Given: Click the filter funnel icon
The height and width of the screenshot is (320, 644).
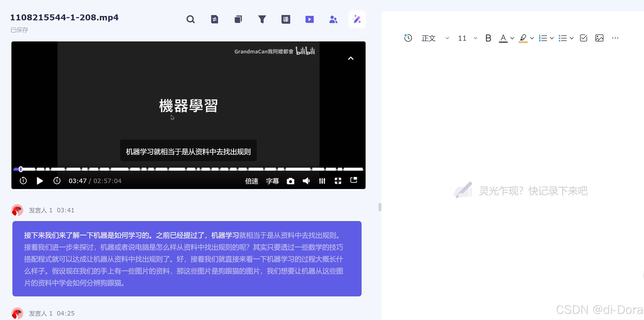Looking at the screenshot, I should [x=262, y=19].
